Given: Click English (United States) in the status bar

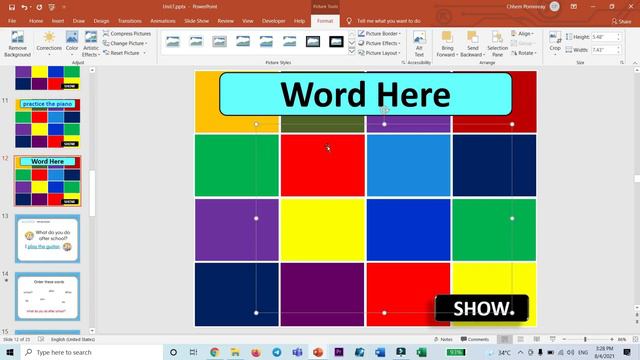Looking at the screenshot, I should pos(73,339).
